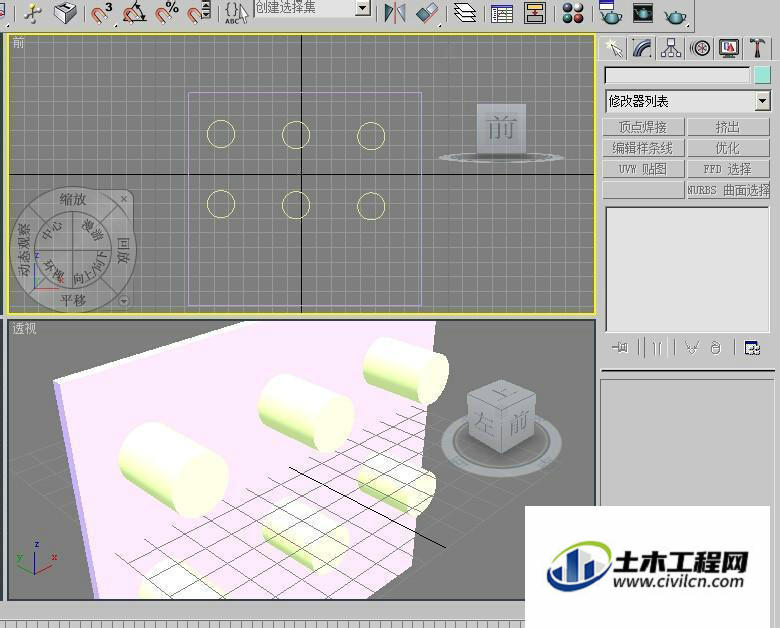Click the Align tool icon
The height and width of the screenshot is (628, 780).
click(x=427, y=13)
